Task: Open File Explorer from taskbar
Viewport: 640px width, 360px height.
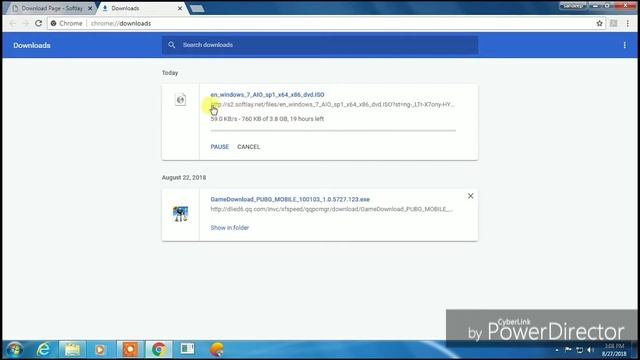Action: tap(72, 350)
